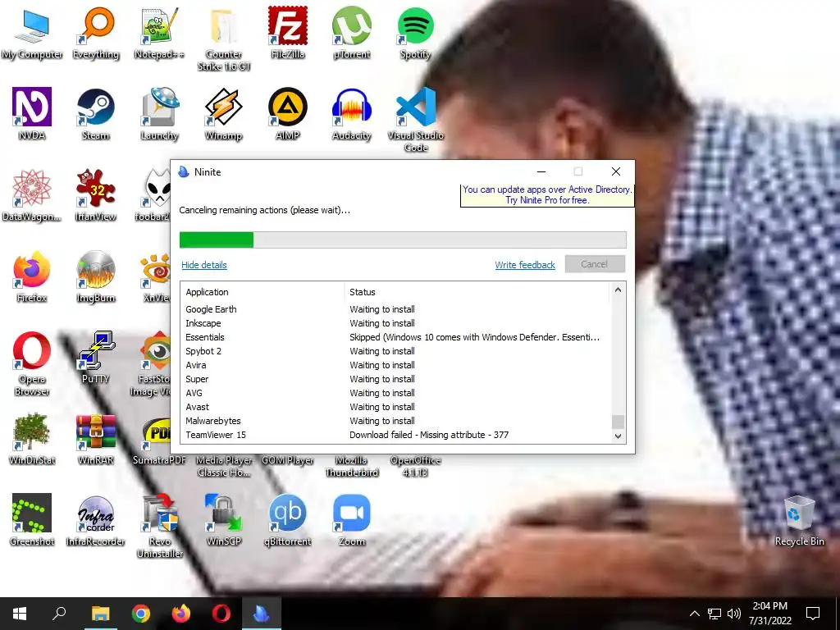Select the Winamp desktop shortcut
840x630 pixels.
[223, 114]
